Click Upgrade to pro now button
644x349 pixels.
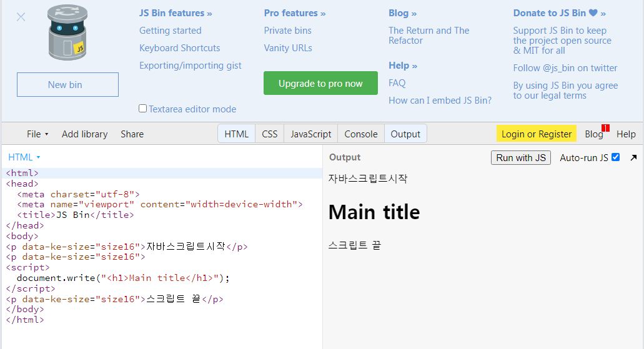pos(321,83)
